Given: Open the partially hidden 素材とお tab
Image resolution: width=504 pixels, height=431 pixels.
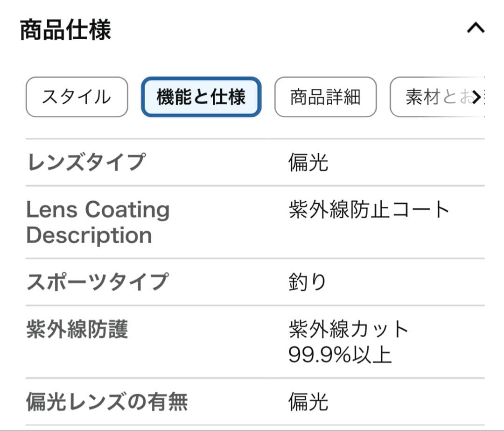Looking at the screenshot, I should tap(434, 97).
